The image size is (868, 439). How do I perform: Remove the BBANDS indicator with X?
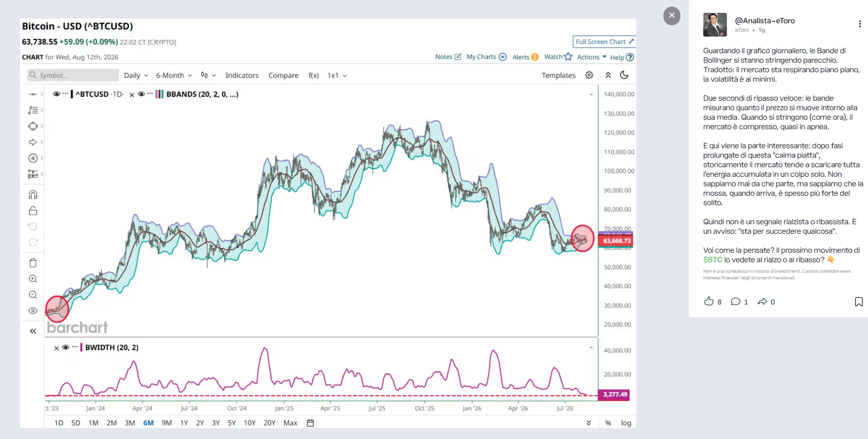coord(132,95)
